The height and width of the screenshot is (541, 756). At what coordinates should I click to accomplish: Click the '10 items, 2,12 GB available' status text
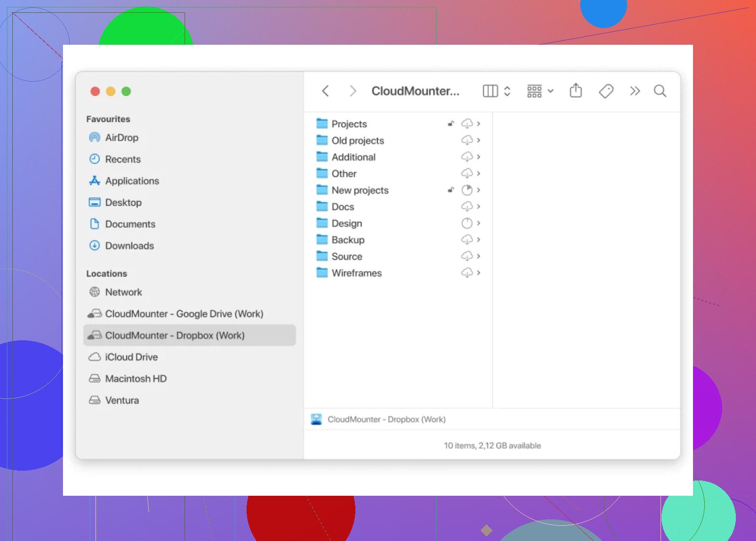pos(492,446)
